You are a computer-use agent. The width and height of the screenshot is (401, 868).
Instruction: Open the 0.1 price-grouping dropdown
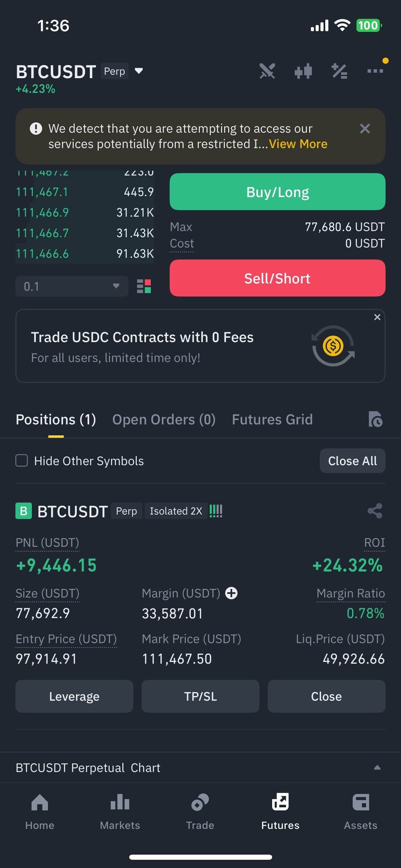pos(72,286)
